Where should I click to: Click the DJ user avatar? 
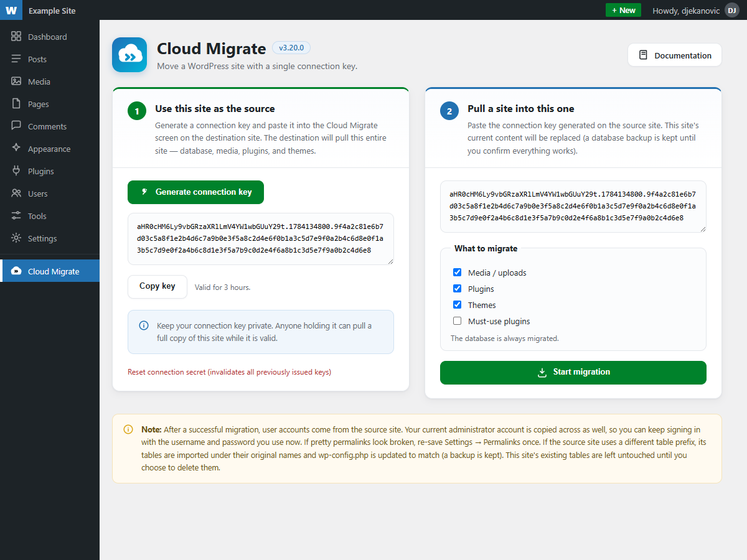coord(732,10)
